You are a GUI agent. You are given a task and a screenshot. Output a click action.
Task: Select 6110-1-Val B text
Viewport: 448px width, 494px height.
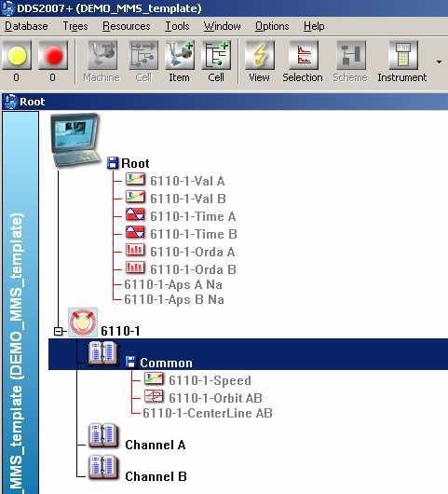pos(188,199)
